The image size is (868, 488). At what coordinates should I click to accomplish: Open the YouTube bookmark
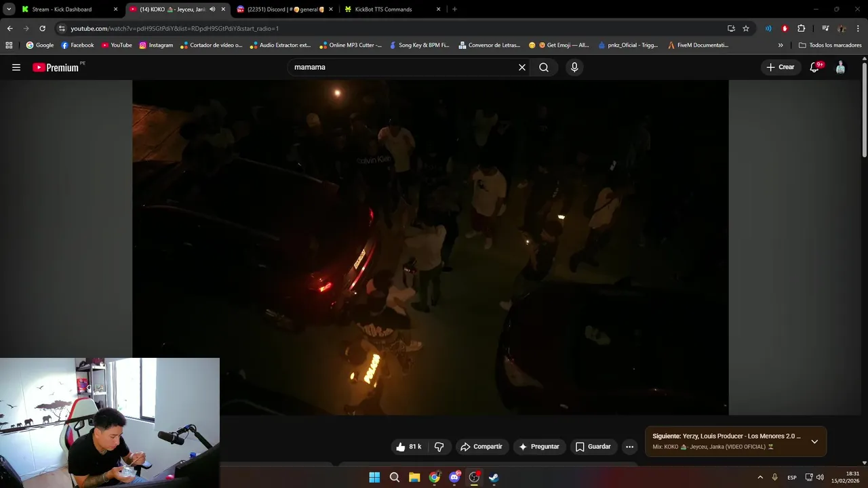tap(117, 45)
